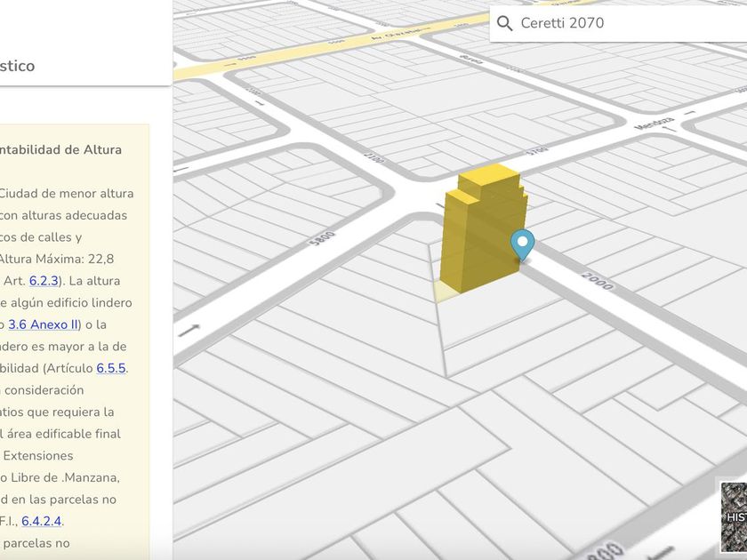
Task: Open the satellite imagery thumbnail labeled HIST
Action: tap(733, 516)
